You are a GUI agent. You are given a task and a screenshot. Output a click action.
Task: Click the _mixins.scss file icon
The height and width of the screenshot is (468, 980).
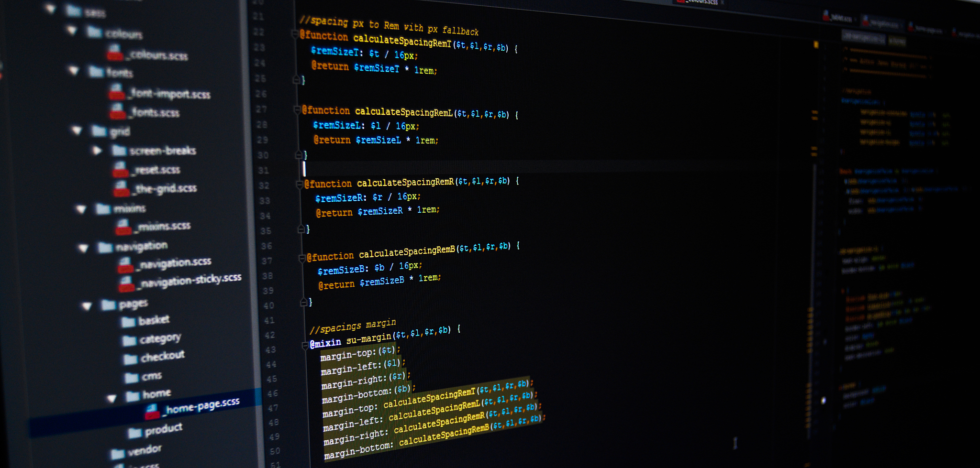[123, 227]
